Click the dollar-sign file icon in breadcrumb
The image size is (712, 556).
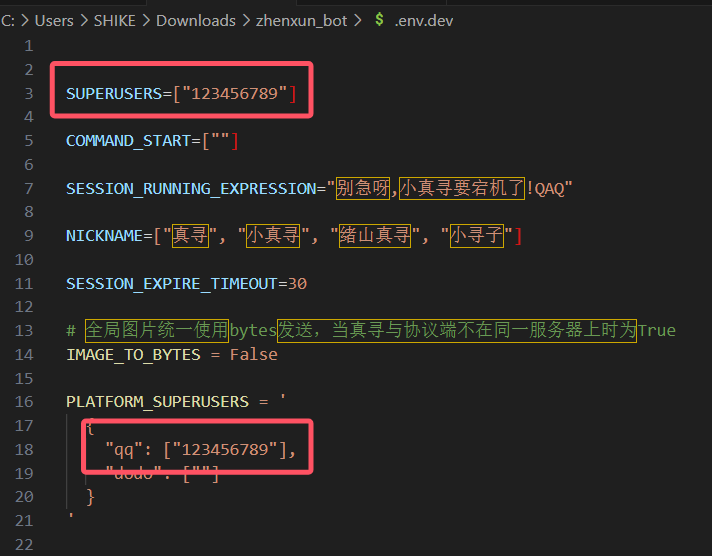(x=380, y=20)
